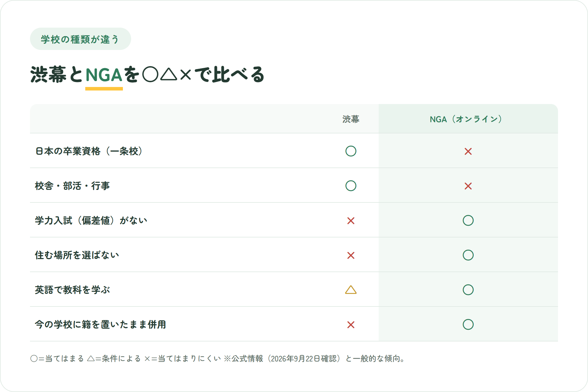
Task: Click row label 学力入試(偏差値)がない
Action: [91, 220]
